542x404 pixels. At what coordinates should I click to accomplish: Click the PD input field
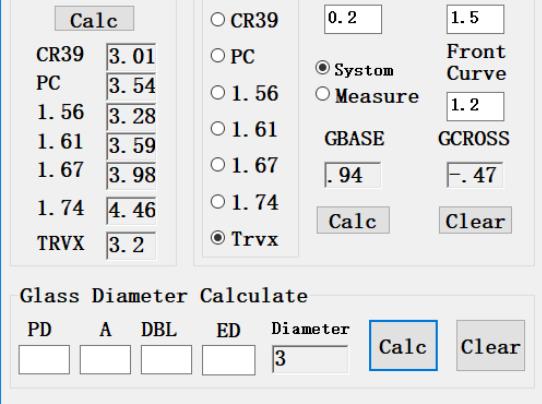[44, 360]
